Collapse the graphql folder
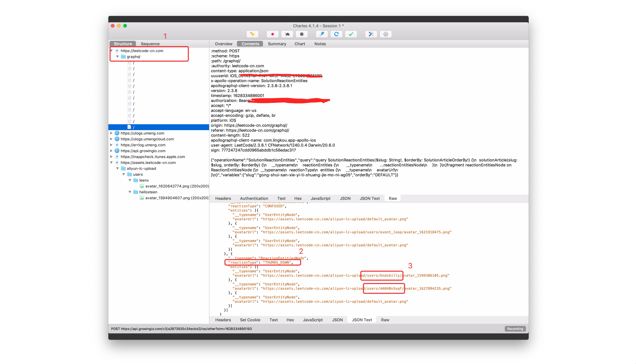This screenshot has width=636, height=364. click(117, 56)
